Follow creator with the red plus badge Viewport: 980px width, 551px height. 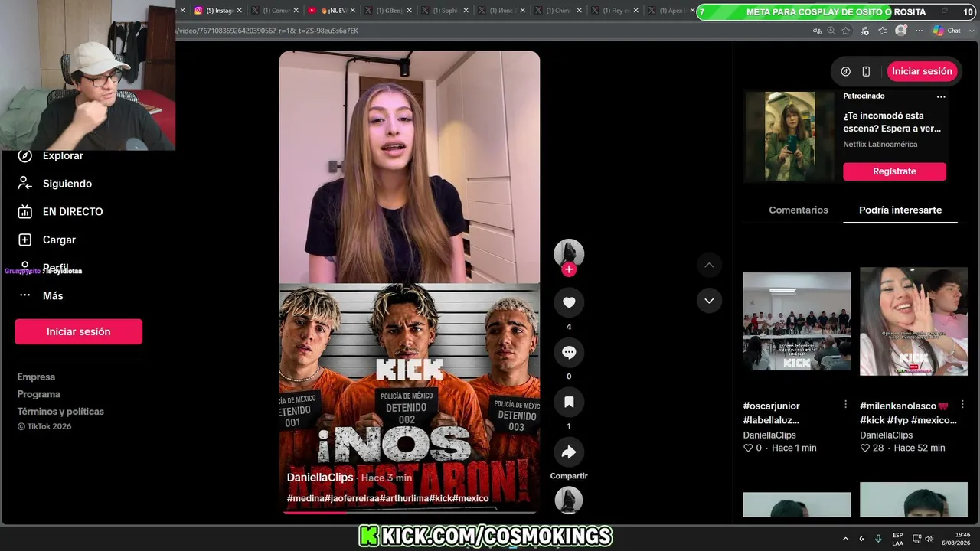pos(569,269)
